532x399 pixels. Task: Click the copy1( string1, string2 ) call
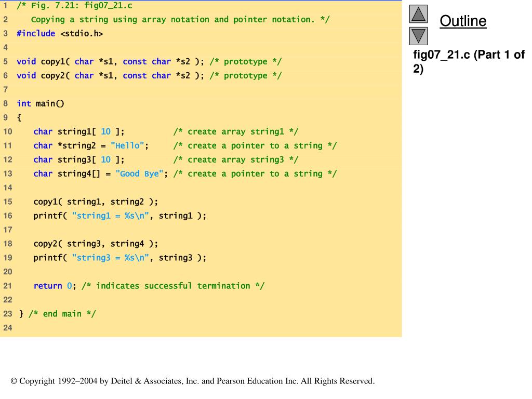[x=96, y=202]
